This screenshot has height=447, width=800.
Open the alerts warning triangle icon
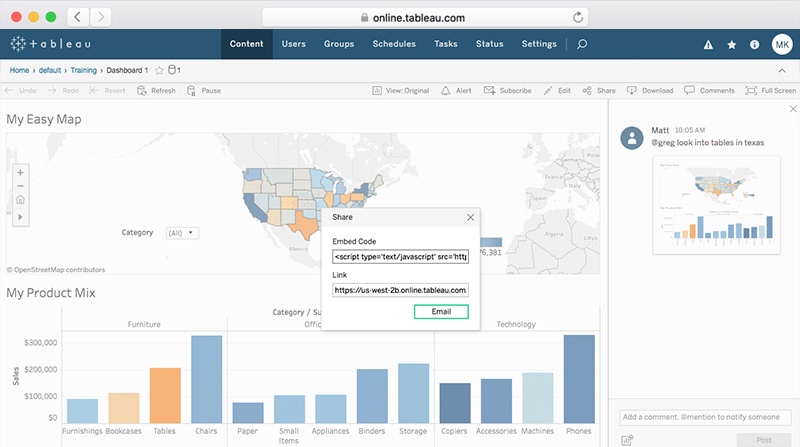pos(708,45)
